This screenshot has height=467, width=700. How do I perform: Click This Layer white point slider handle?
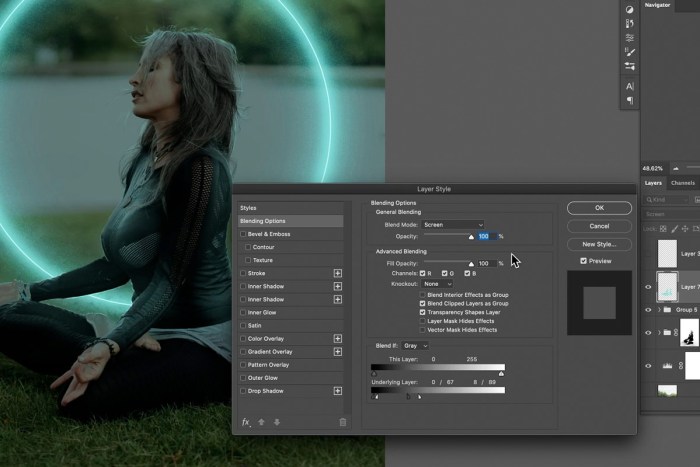pos(501,374)
